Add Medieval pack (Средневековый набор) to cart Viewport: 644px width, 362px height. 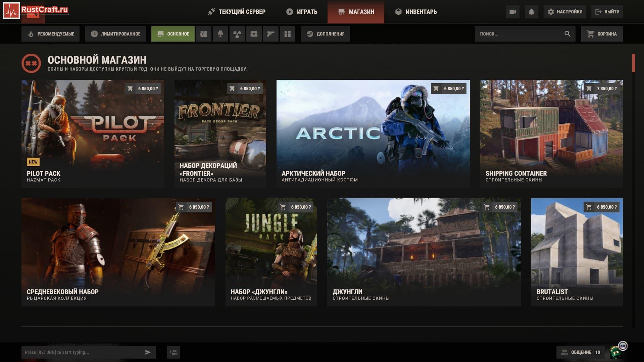point(194,207)
